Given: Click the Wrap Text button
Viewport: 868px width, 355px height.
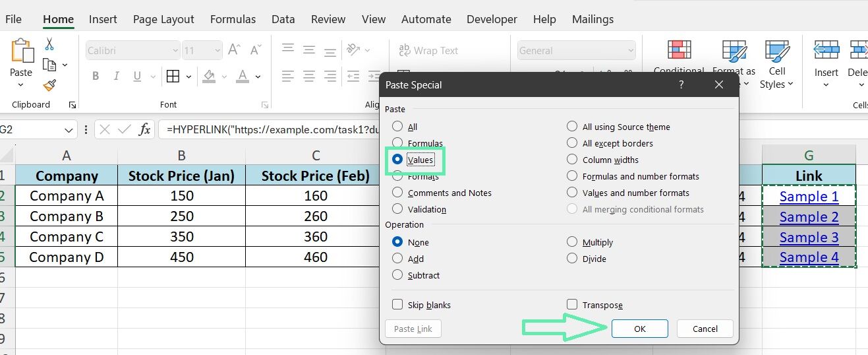Looking at the screenshot, I should (x=428, y=50).
